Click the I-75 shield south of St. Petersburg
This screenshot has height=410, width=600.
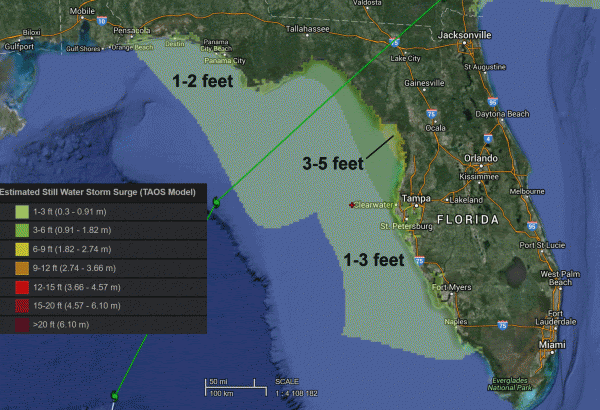[419, 261]
